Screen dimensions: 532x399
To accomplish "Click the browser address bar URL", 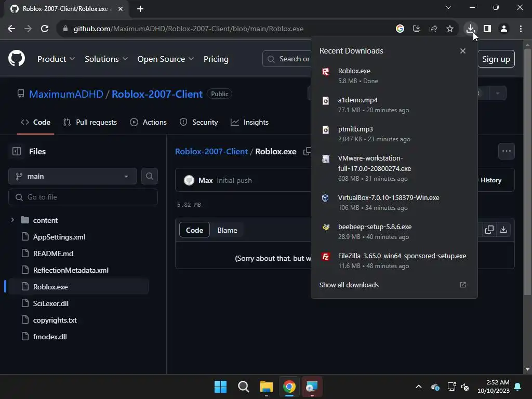I will click(x=189, y=29).
